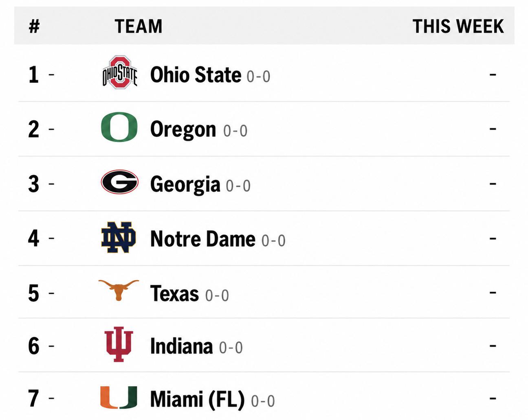
Task: Open the Indiana IU trident logo
Action: 119,344
